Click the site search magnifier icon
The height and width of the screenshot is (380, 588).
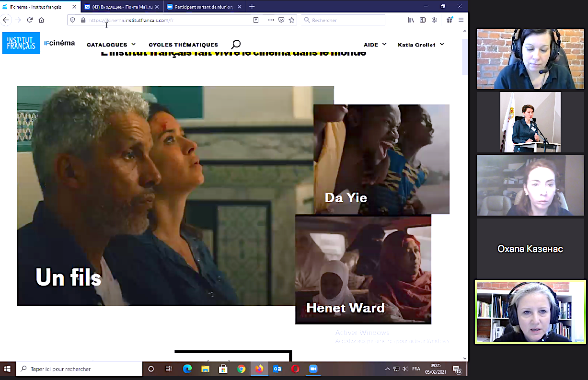(x=236, y=45)
